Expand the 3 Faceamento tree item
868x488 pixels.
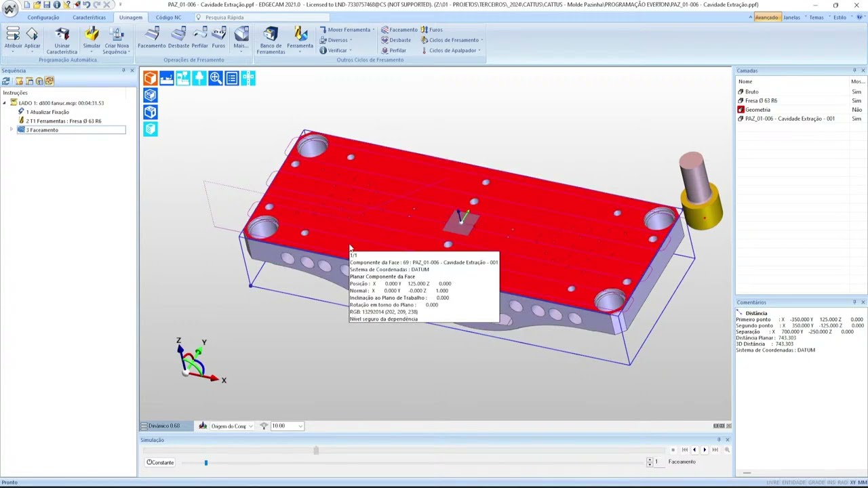click(11, 129)
